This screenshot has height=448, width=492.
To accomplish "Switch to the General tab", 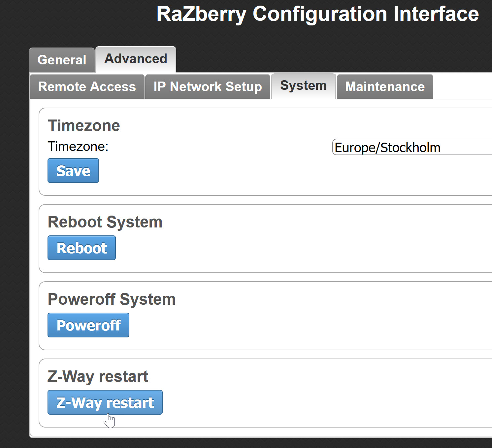I will [62, 60].
